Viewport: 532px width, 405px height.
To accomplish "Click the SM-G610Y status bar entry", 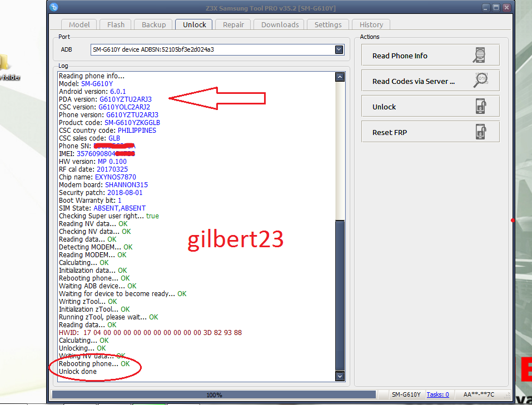I will tap(406, 394).
